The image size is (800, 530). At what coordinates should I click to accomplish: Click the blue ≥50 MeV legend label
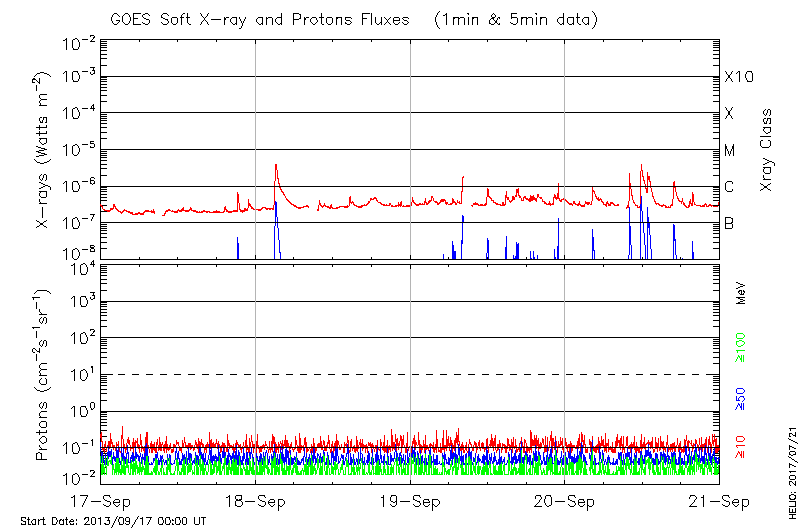[x=741, y=398]
